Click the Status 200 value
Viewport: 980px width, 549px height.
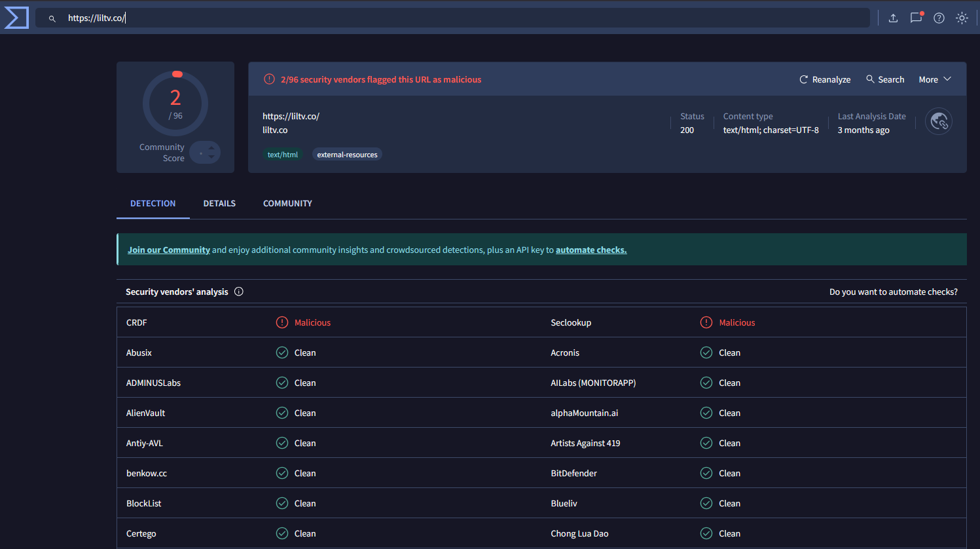(x=687, y=130)
